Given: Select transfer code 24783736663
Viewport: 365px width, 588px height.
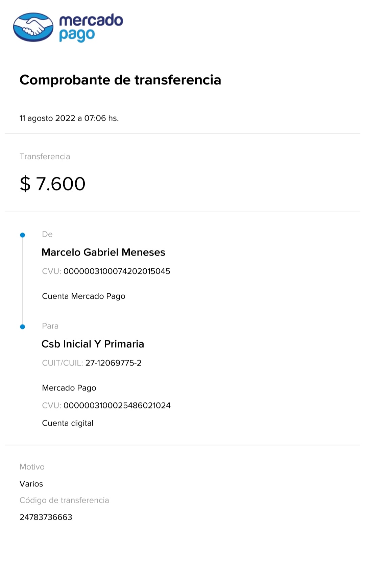Looking at the screenshot, I should point(46,517).
